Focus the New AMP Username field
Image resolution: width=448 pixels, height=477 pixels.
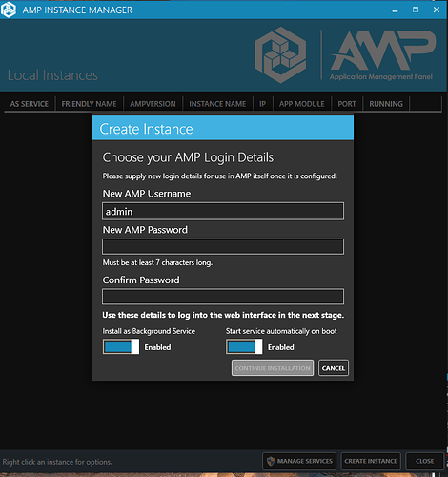click(223, 211)
